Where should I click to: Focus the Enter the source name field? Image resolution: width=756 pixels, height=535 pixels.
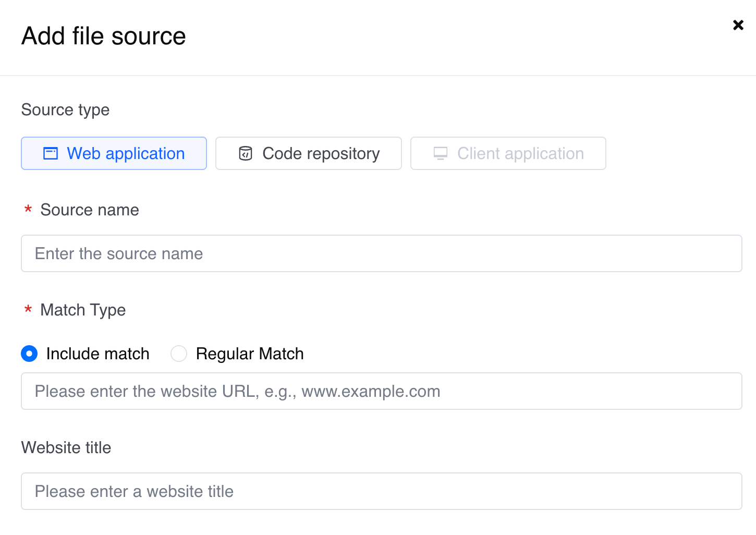point(381,253)
